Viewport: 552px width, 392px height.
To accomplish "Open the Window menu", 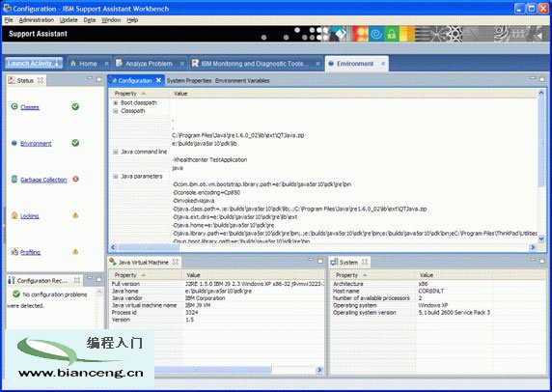I will click(111, 20).
